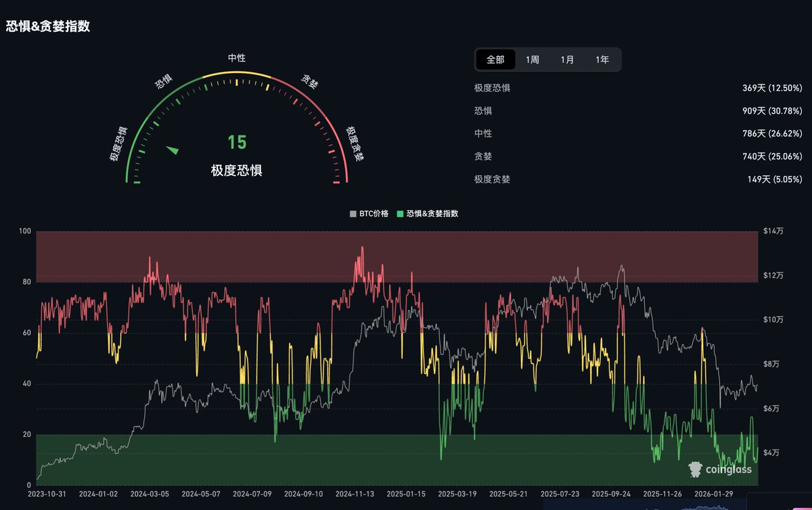Click the value 909天 (30.78%)
This screenshot has height=510, width=812.
point(772,111)
